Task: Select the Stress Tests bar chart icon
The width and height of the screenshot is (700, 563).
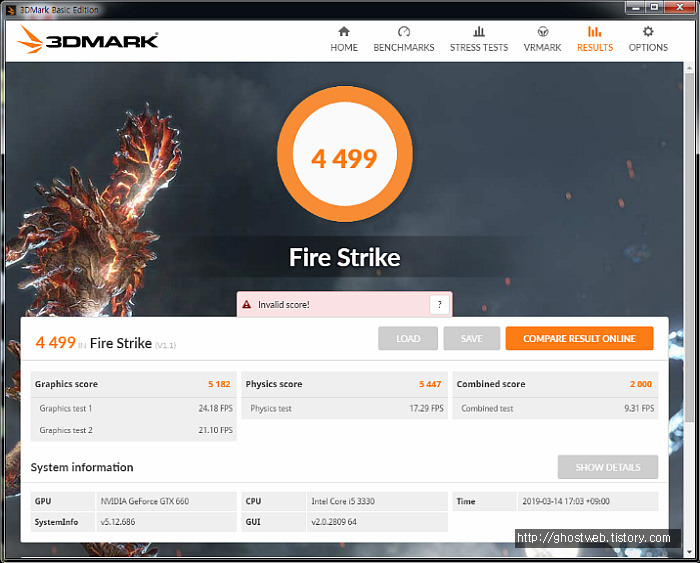Action: [x=479, y=31]
